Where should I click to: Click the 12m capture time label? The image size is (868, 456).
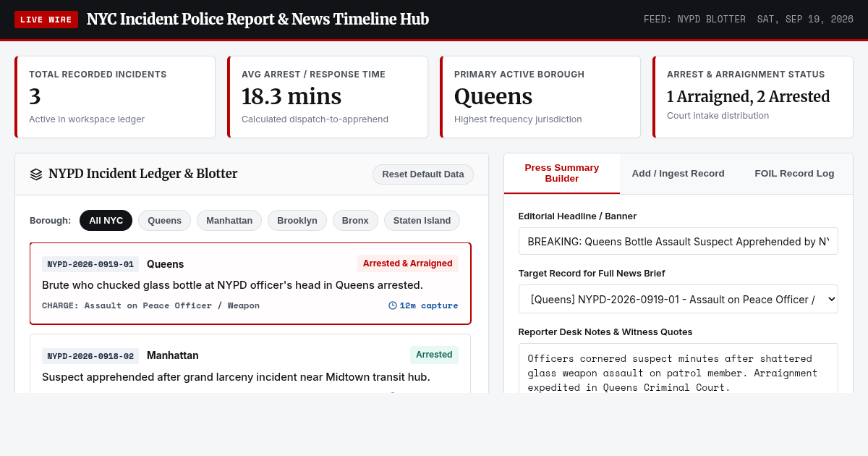point(429,305)
